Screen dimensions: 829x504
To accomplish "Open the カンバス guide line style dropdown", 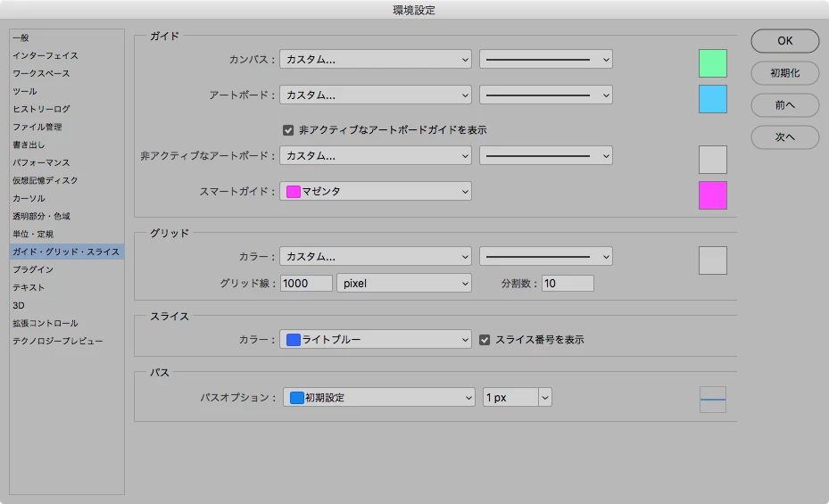I will [545, 59].
